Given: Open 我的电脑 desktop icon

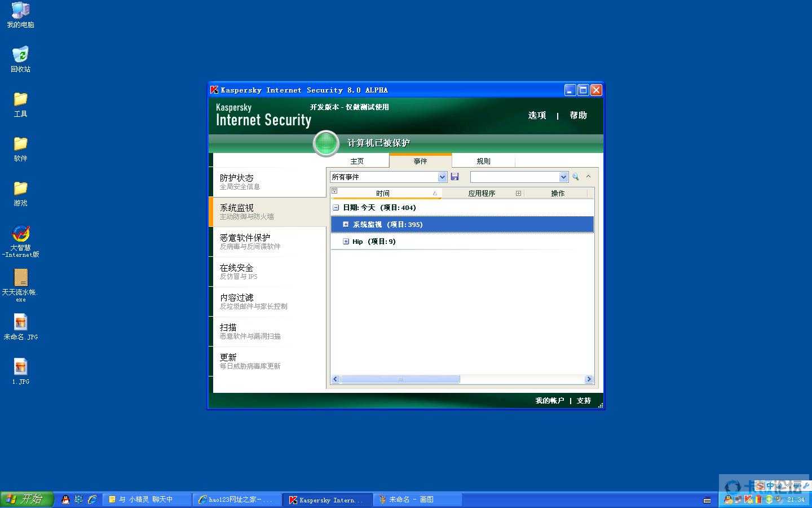Looking at the screenshot, I should point(20,15).
